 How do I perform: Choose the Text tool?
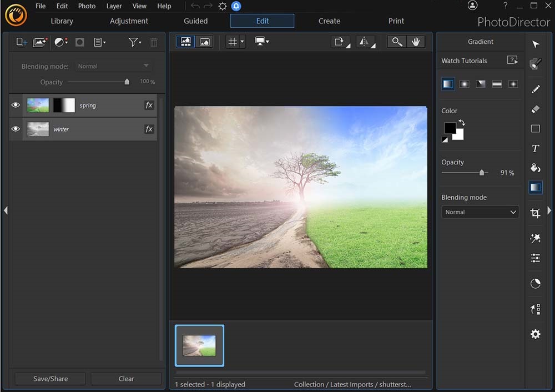(535, 148)
